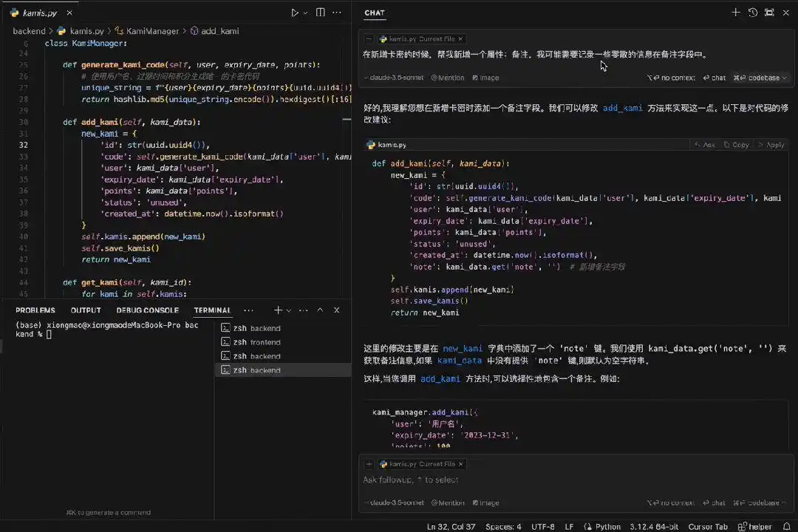This screenshot has width=798, height=532.
Task: Open previous chats via the history icon
Action: [x=752, y=13]
